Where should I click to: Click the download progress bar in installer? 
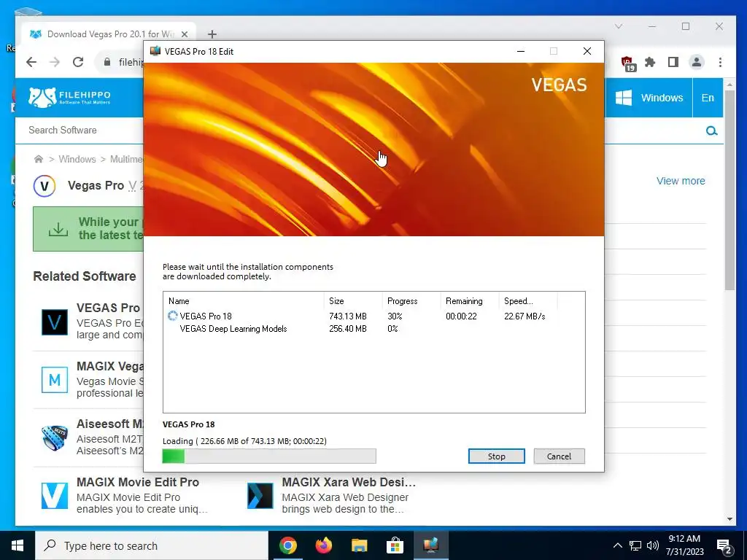[x=269, y=456]
